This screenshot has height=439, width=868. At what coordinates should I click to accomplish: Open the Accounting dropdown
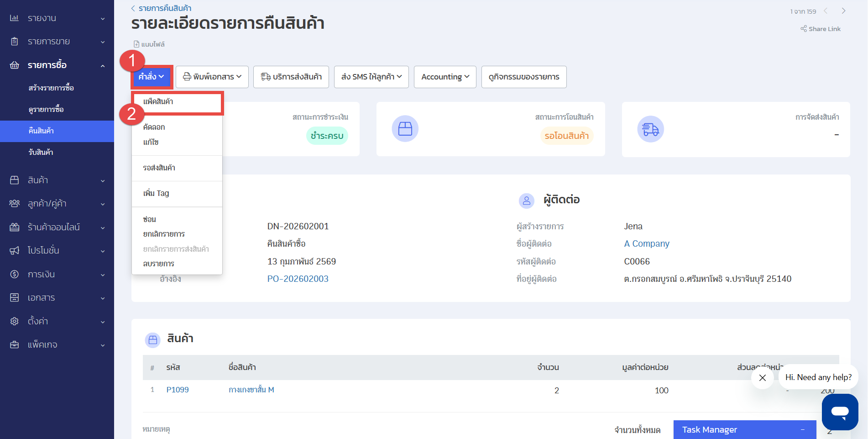(x=445, y=77)
